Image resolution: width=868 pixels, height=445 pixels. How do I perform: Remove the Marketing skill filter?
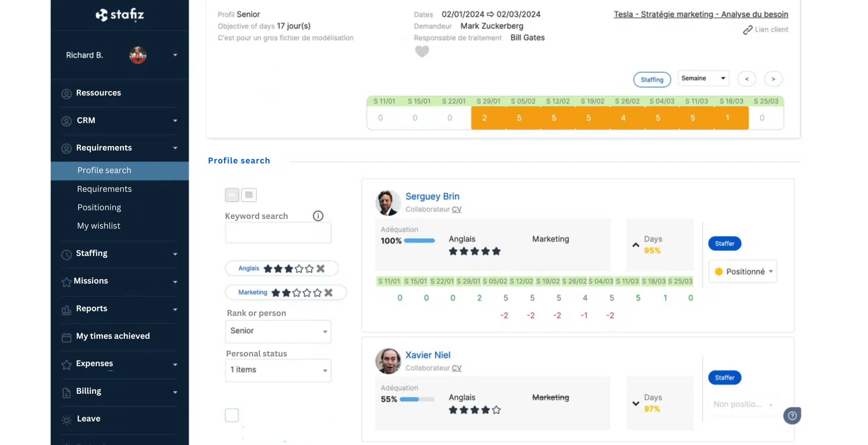coord(328,293)
